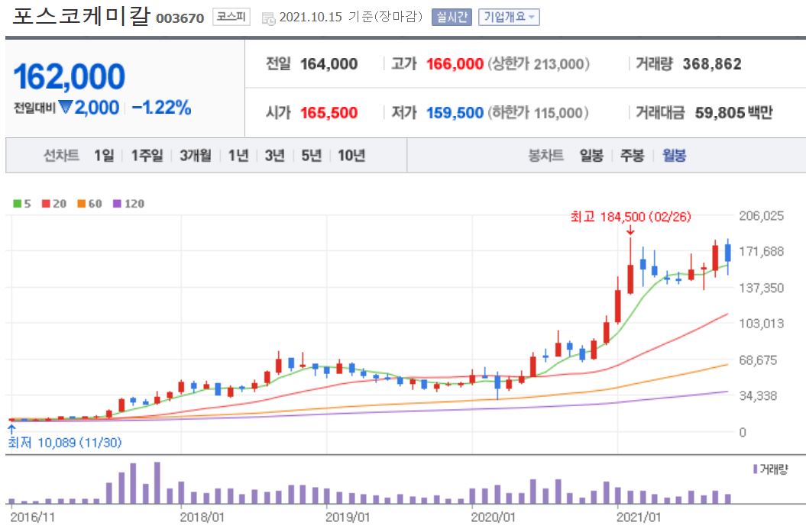Select the 3년 line chart tab

[274, 155]
